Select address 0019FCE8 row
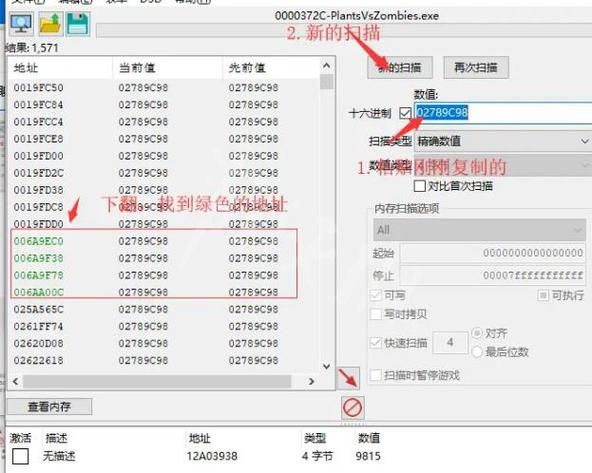Screen dimensions: 592x473 (164, 139)
